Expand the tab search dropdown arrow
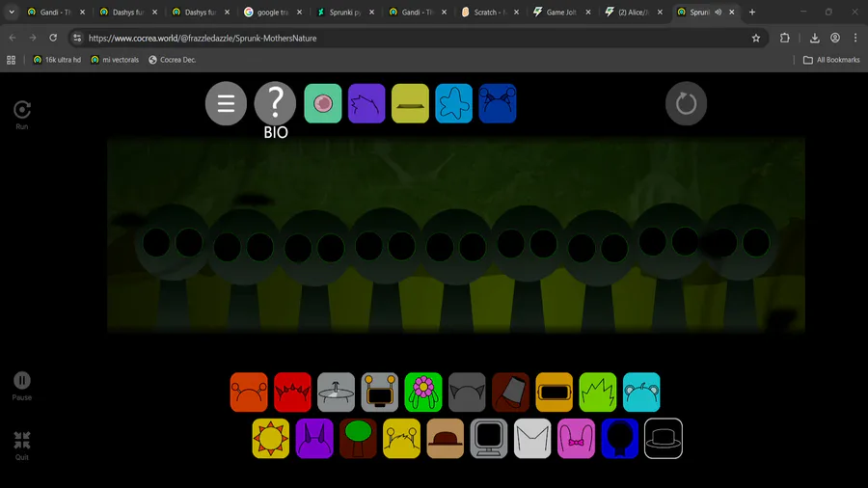The width and height of the screenshot is (868, 488). (12, 12)
